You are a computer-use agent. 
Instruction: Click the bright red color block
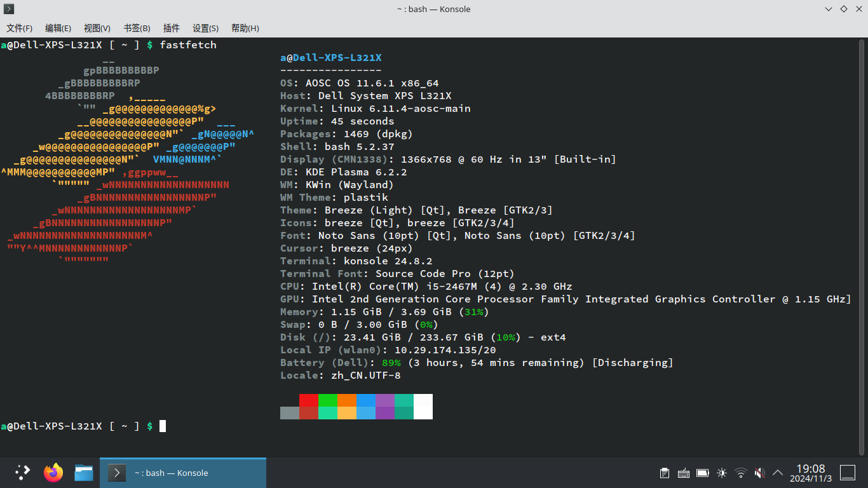(309, 400)
